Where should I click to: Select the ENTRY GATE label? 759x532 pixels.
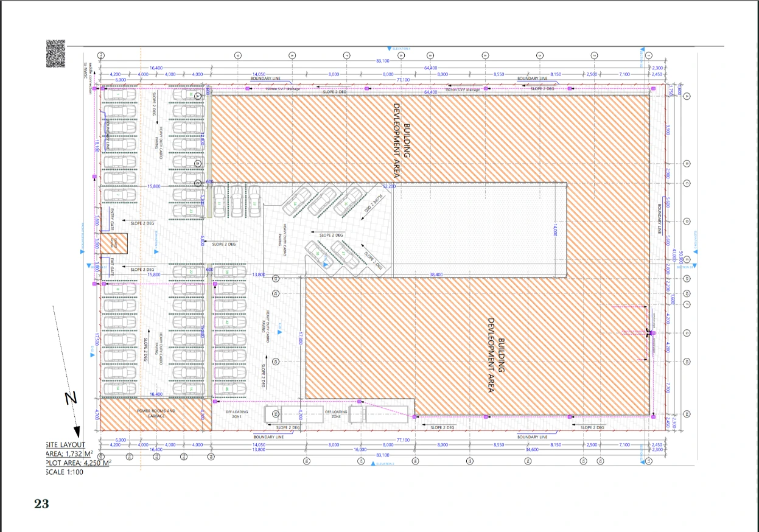coord(113,219)
